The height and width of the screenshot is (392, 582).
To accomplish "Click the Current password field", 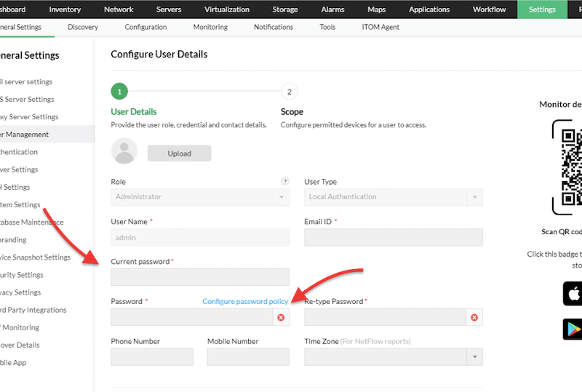I will 200,277.
